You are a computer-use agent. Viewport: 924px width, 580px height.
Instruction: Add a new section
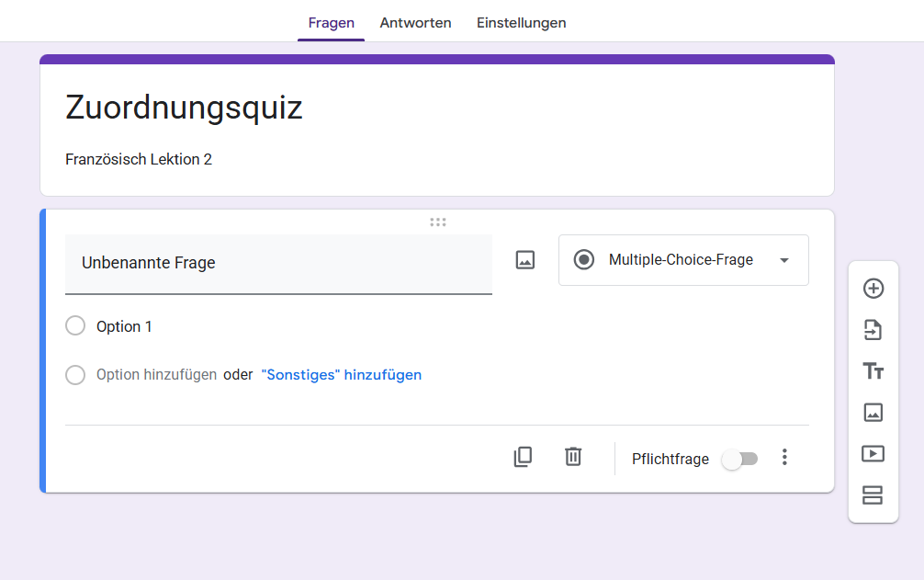(873, 495)
